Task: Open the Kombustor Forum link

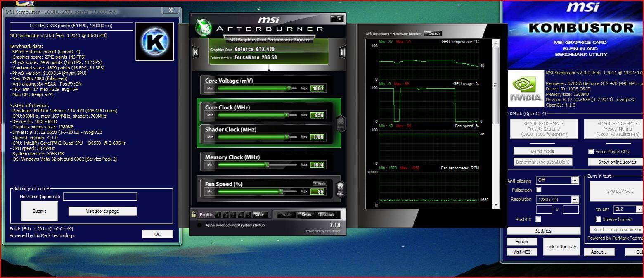Action: (x=521, y=242)
